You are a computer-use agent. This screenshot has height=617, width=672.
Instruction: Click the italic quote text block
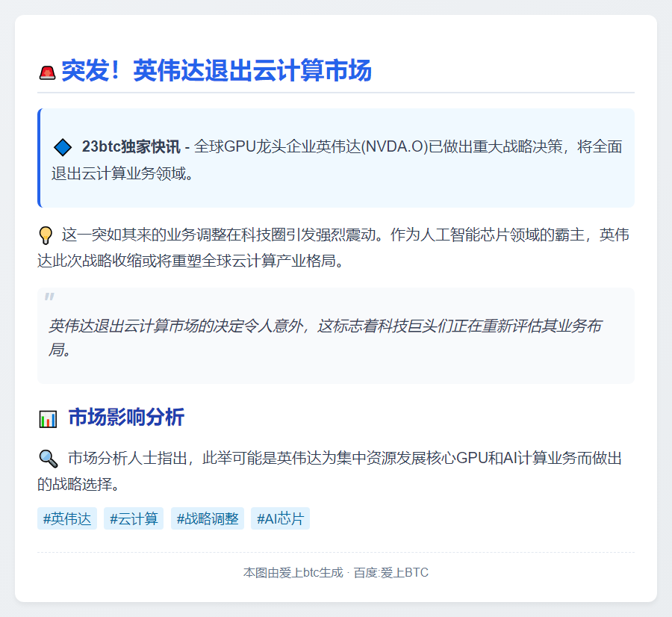click(x=325, y=337)
